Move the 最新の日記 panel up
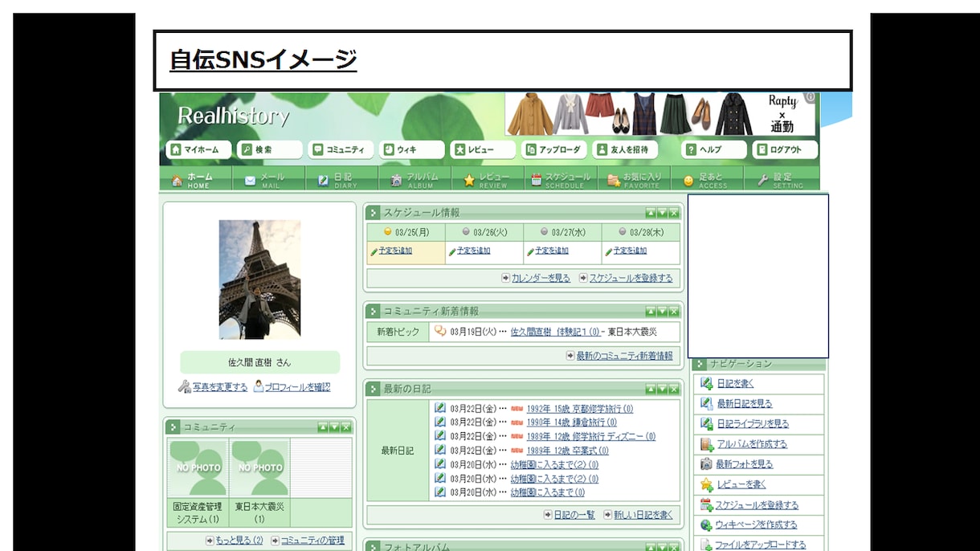 651,390
